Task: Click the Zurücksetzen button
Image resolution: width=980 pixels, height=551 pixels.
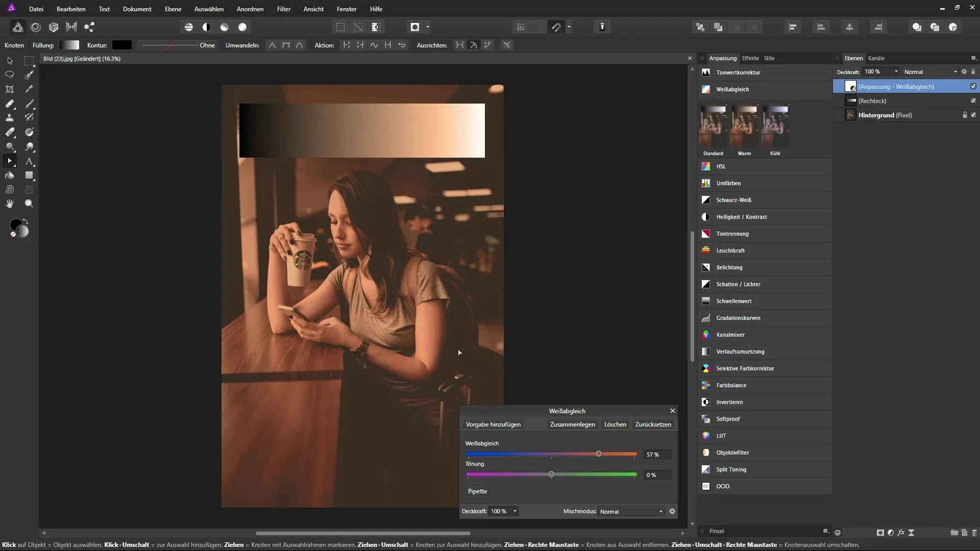Action: [653, 424]
